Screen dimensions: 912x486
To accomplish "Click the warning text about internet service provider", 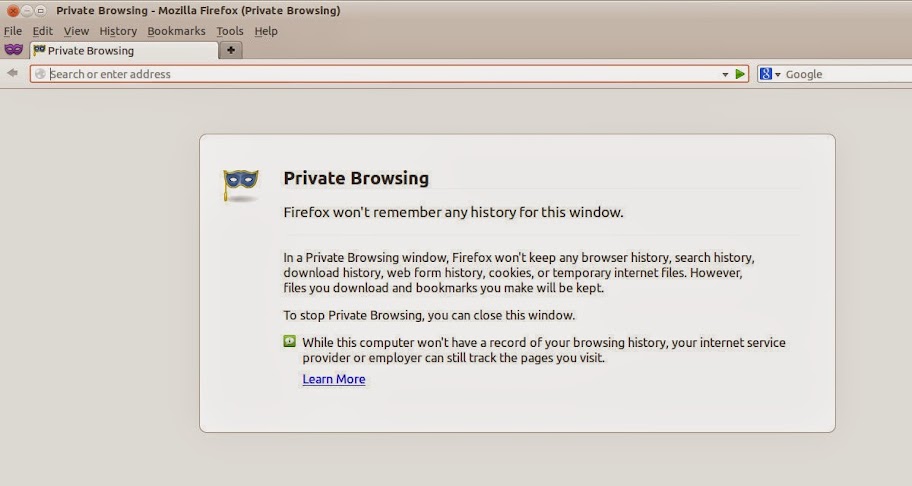I will click(x=544, y=350).
